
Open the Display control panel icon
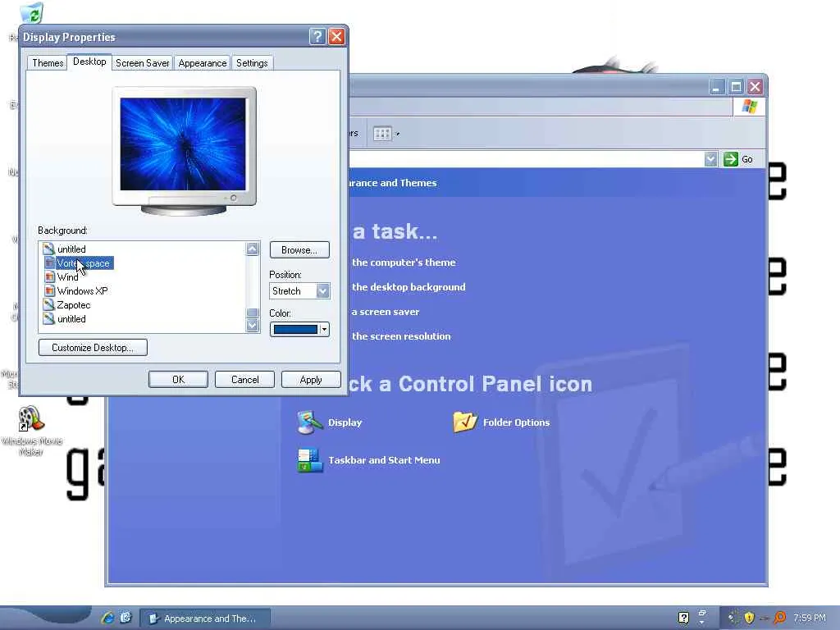point(309,422)
